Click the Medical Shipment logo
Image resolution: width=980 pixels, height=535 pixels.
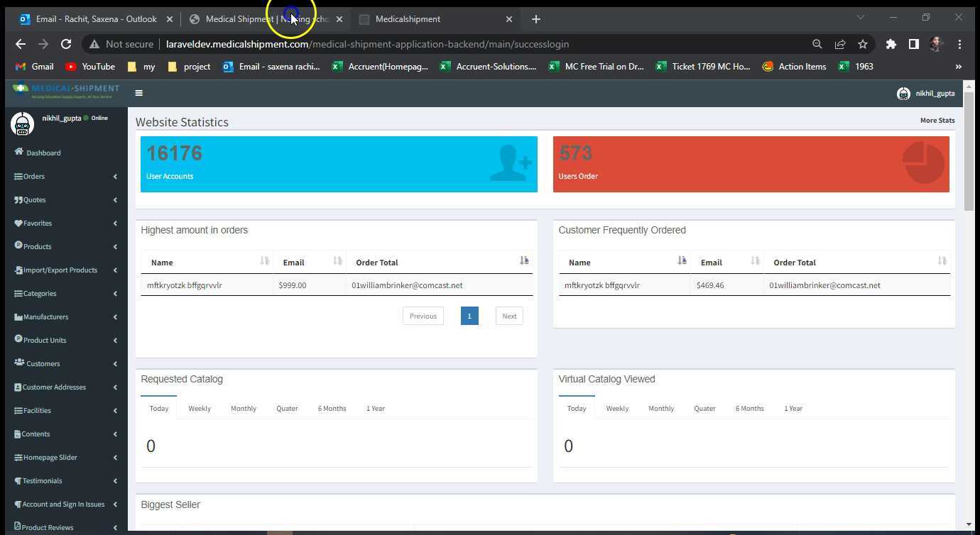pyautogui.click(x=66, y=92)
